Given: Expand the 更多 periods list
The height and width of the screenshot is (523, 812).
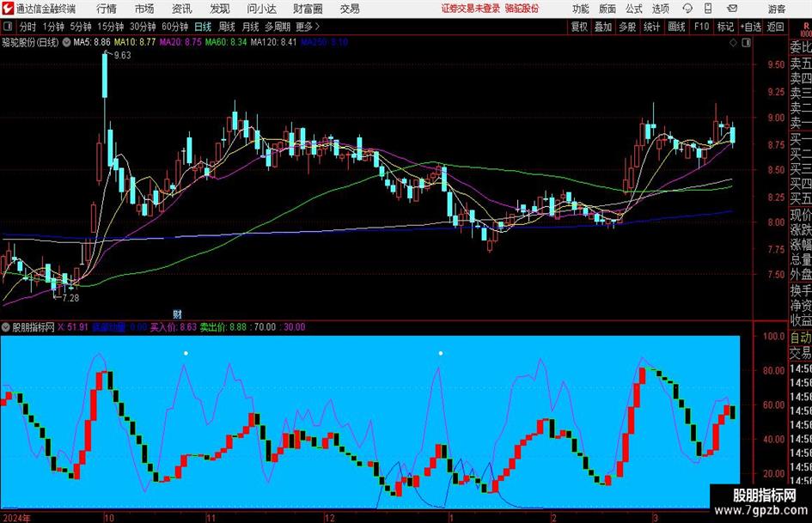Looking at the screenshot, I should pyautogui.click(x=308, y=27).
